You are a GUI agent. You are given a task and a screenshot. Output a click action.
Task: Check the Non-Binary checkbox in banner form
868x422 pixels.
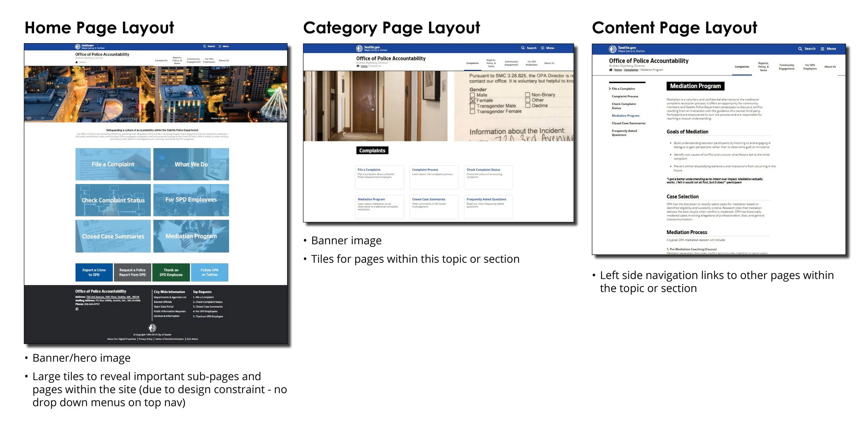click(527, 94)
